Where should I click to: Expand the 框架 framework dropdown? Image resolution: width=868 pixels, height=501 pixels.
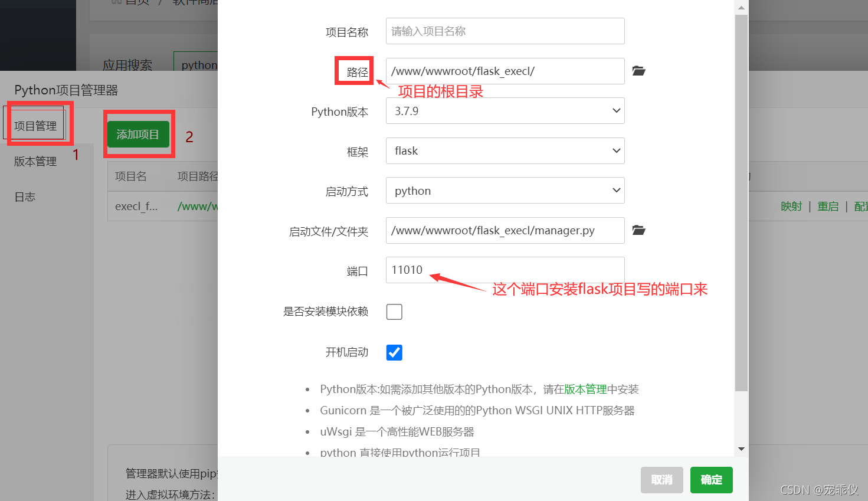point(505,150)
